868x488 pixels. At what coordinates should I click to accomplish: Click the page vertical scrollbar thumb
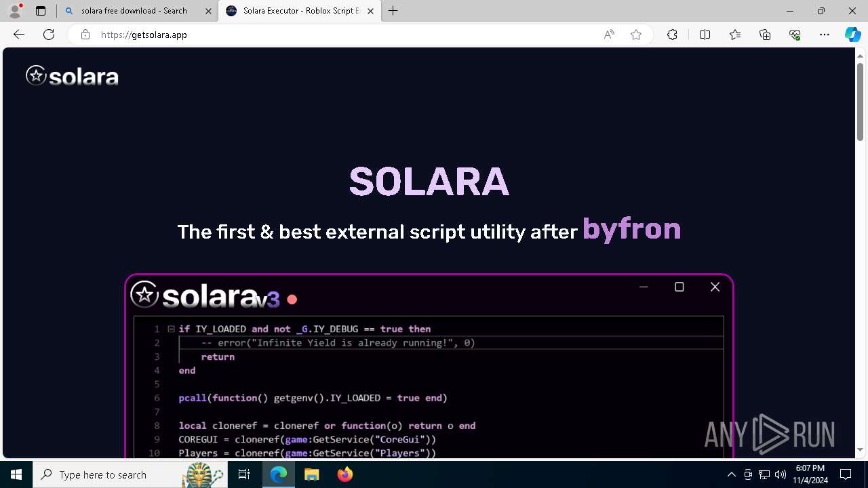coord(860,102)
